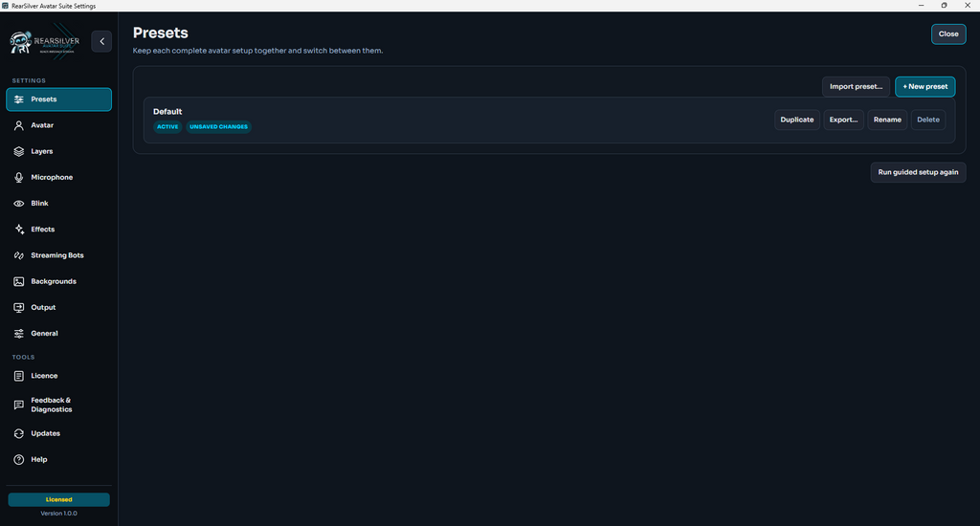Collapse the sidebar with chevron button
The width and height of the screenshot is (980, 526).
click(101, 41)
